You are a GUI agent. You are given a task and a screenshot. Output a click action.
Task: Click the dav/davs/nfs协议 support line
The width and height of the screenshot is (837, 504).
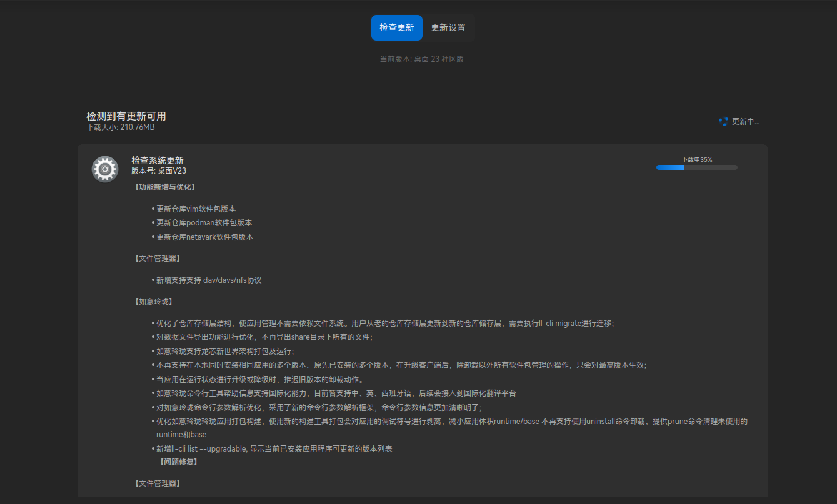click(x=209, y=280)
